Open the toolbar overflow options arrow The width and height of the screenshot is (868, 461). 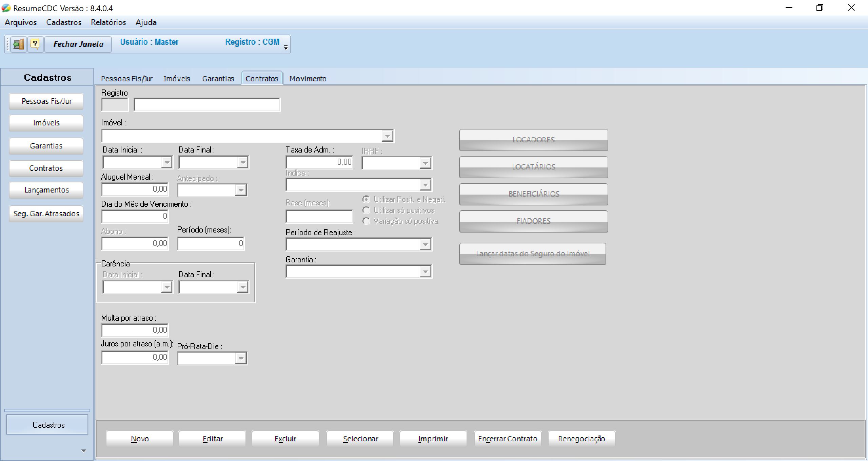[x=286, y=47]
